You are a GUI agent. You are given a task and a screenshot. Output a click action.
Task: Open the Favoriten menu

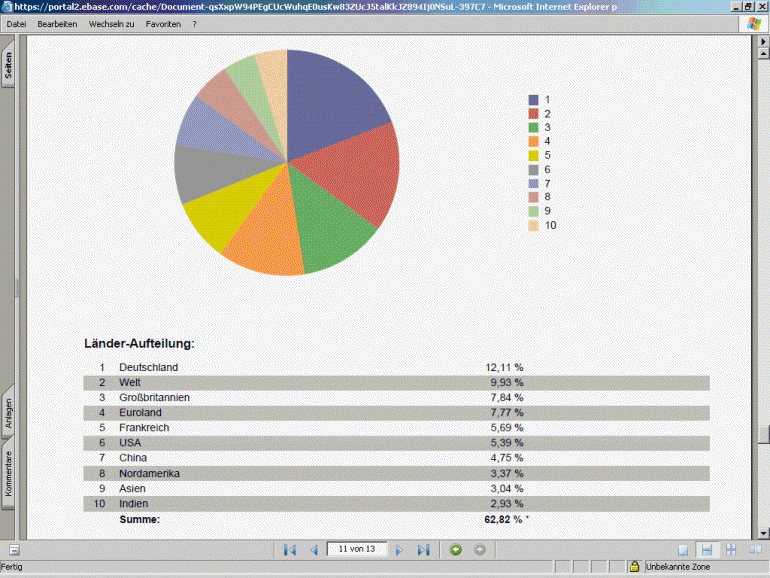(163, 24)
